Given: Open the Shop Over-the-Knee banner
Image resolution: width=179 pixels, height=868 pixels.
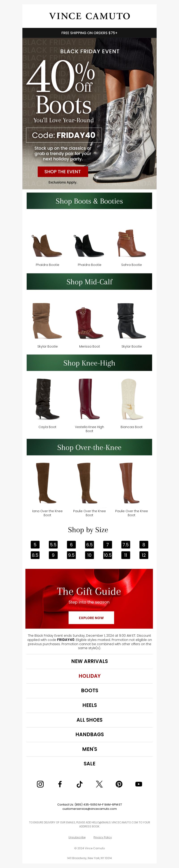Looking at the screenshot, I should (89, 447).
